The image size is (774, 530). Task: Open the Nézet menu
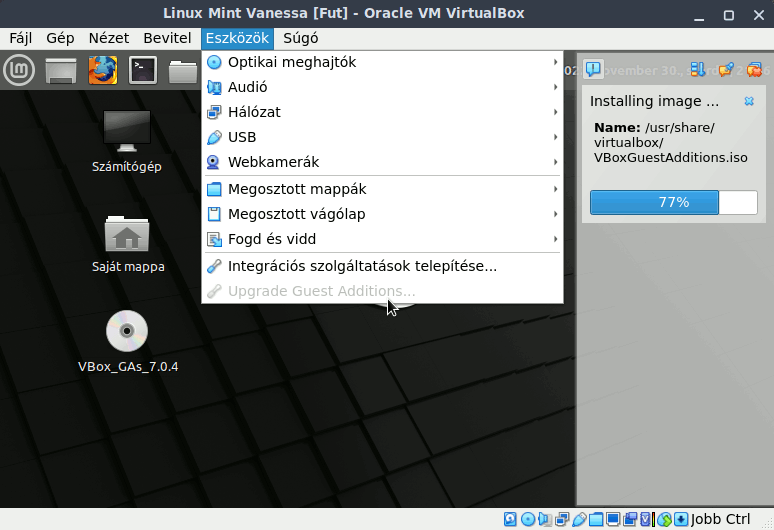(x=109, y=38)
